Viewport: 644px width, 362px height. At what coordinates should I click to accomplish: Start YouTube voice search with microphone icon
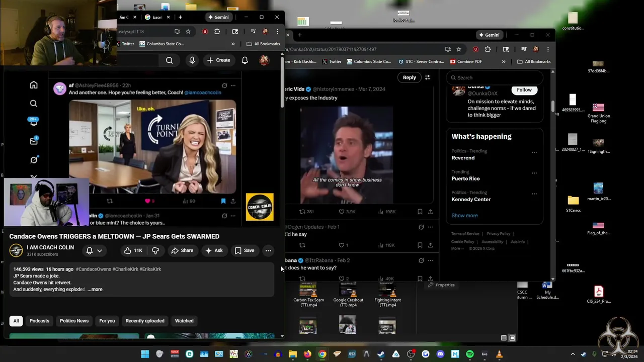point(192,60)
